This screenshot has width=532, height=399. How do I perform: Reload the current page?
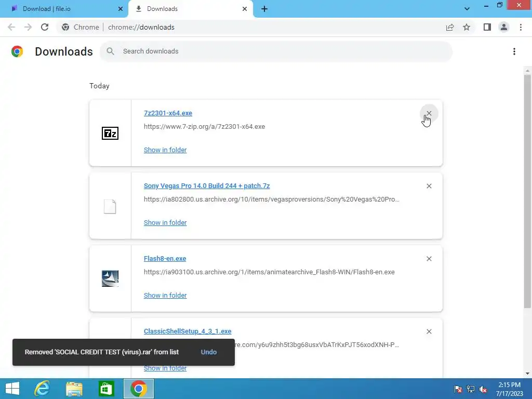(45, 27)
